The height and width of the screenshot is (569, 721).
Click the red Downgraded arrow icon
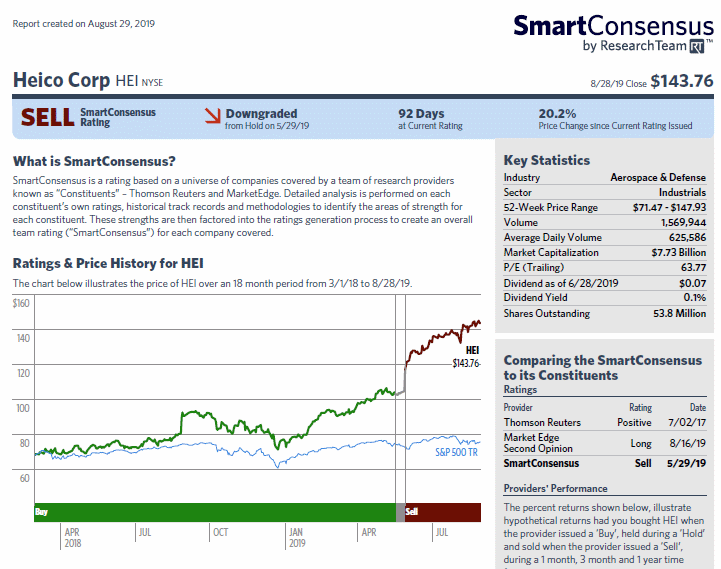click(212, 115)
